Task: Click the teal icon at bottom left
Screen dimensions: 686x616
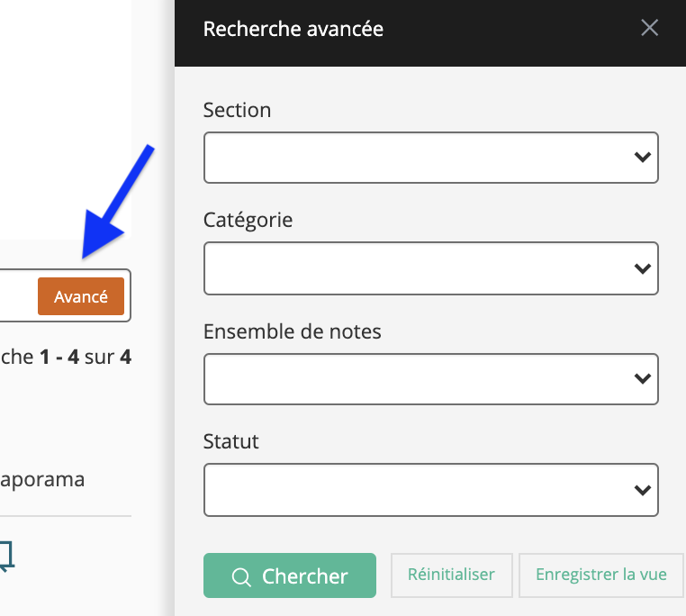Action: pos(6,556)
